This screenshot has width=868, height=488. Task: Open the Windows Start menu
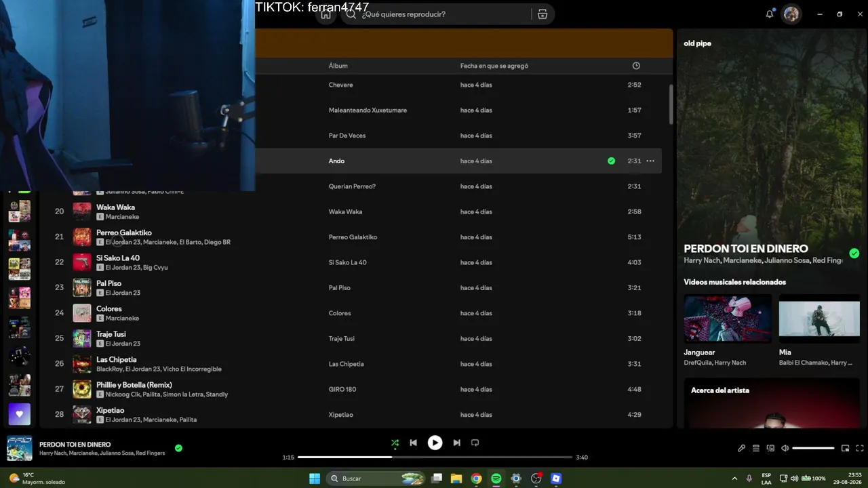click(315, 479)
